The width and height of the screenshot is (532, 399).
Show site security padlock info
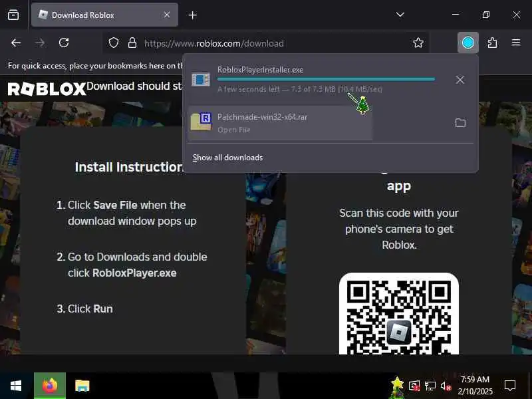click(x=132, y=43)
